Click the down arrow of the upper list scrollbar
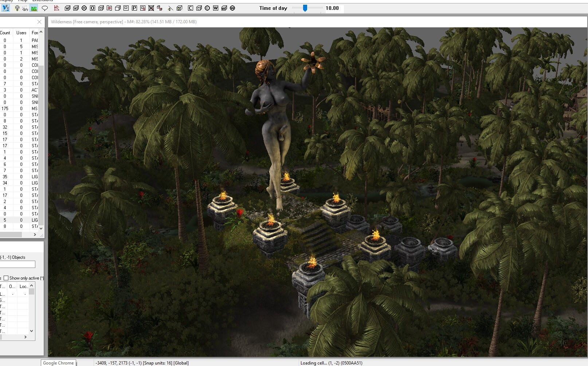This screenshot has height=366, width=588. 41,228
